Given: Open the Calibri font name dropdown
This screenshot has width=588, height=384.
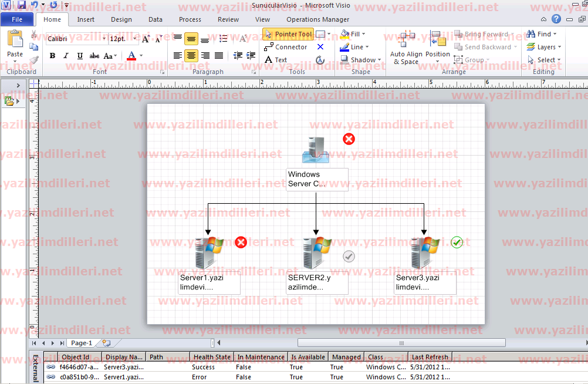Looking at the screenshot, I should pos(104,39).
